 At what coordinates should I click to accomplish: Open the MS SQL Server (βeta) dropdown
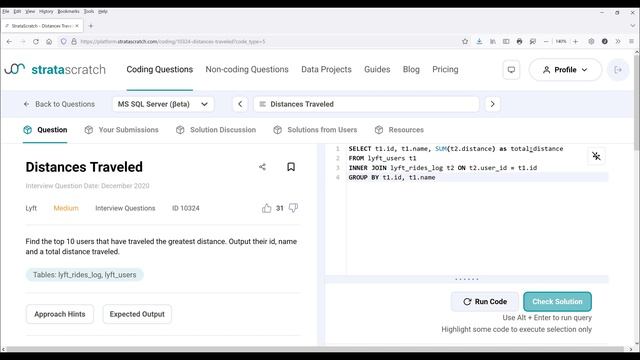(x=163, y=104)
